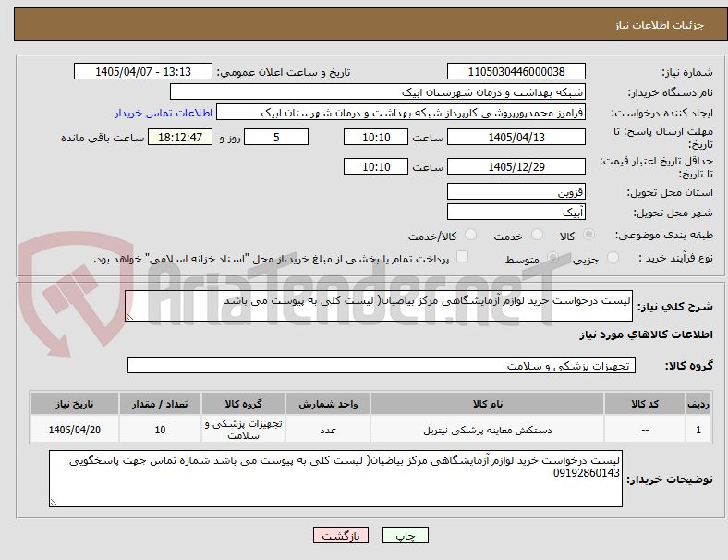Click the ردیف column header

(x=698, y=404)
